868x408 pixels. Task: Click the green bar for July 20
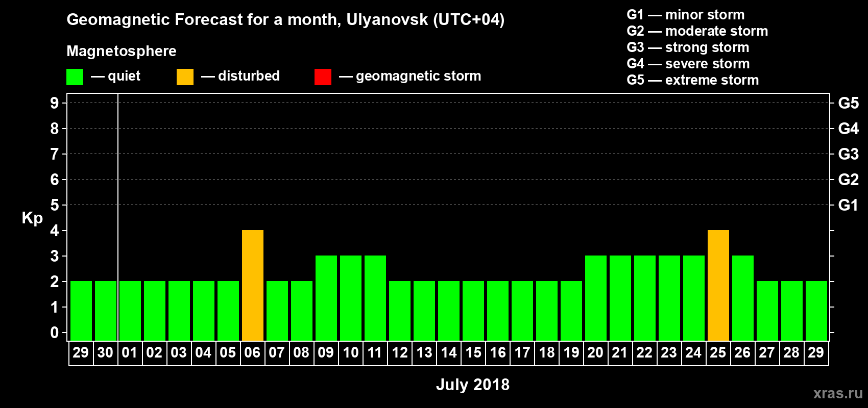pos(596,298)
